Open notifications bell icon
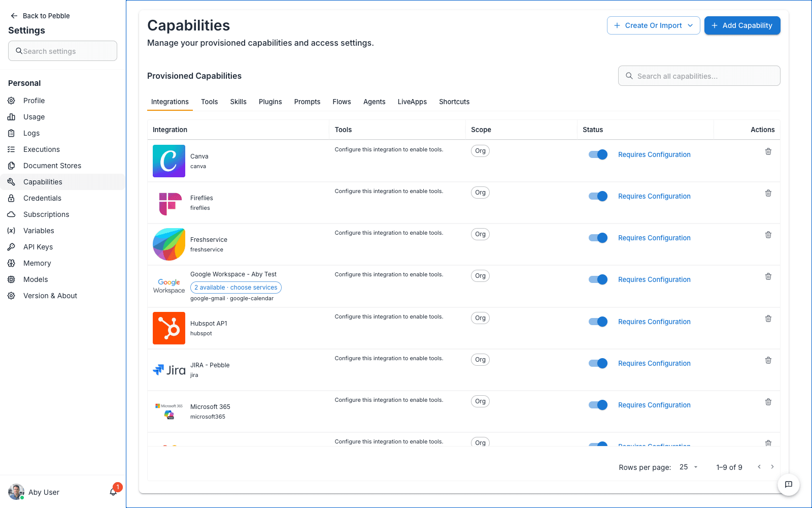Image resolution: width=812 pixels, height=508 pixels. [x=113, y=492]
